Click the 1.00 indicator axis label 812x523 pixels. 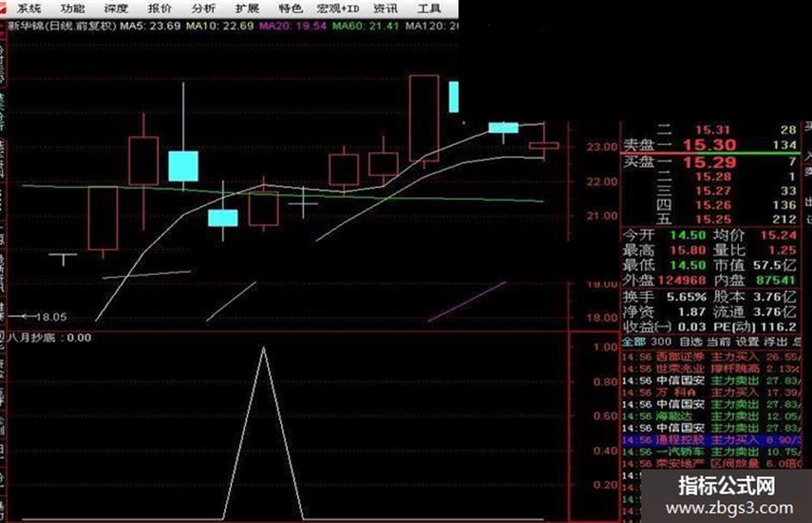point(606,347)
